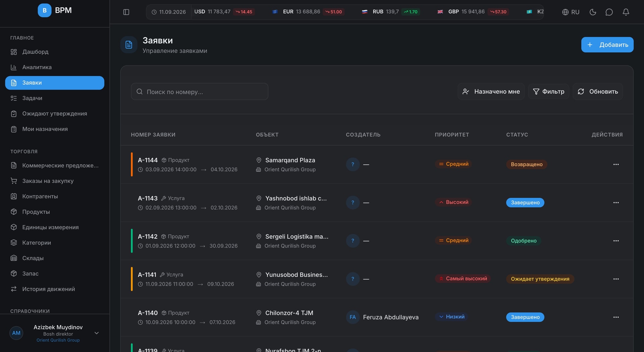Go to Задачи in the sidebar
The width and height of the screenshot is (644, 352).
click(55, 98)
